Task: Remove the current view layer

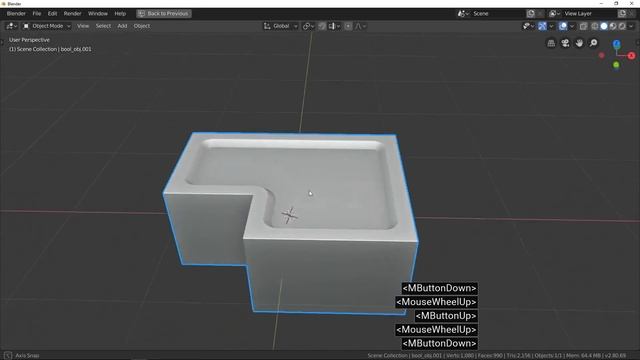Action: (x=631, y=13)
